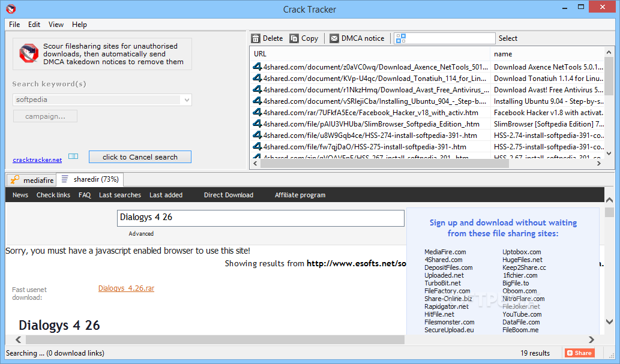Open the Edit menu
The width and height of the screenshot is (620, 364).
tap(34, 25)
